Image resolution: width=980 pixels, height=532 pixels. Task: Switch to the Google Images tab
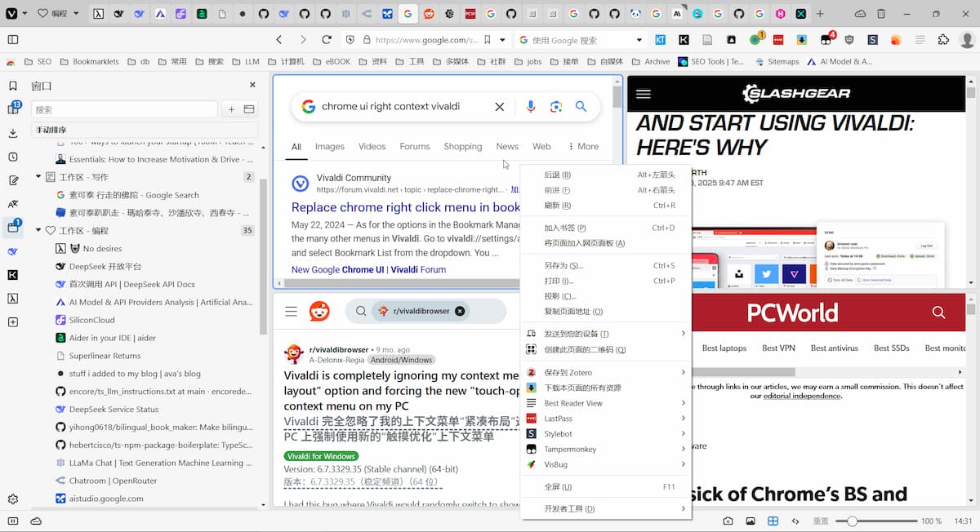tap(330, 147)
